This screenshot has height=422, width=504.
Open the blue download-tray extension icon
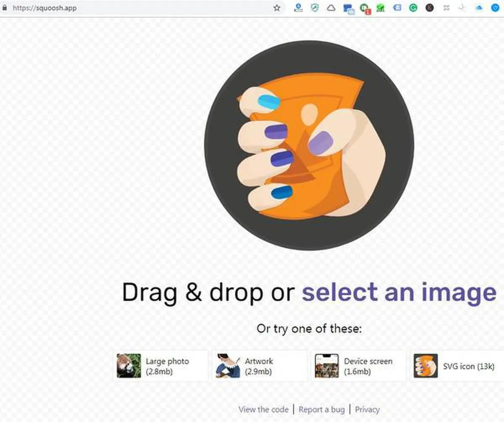(x=298, y=8)
